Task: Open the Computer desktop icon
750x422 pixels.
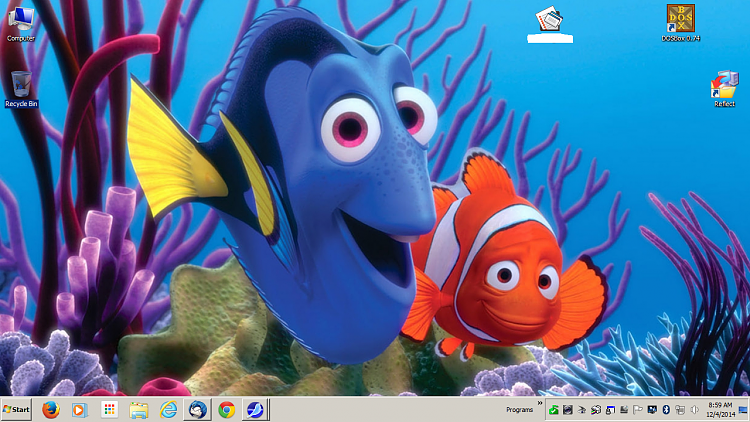Action: click(21, 24)
